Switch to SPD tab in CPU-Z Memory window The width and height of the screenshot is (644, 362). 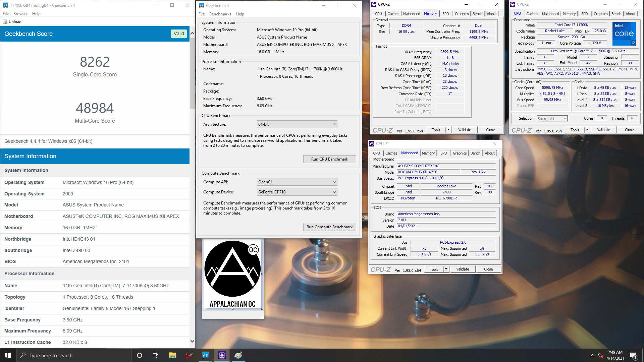(x=445, y=14)
